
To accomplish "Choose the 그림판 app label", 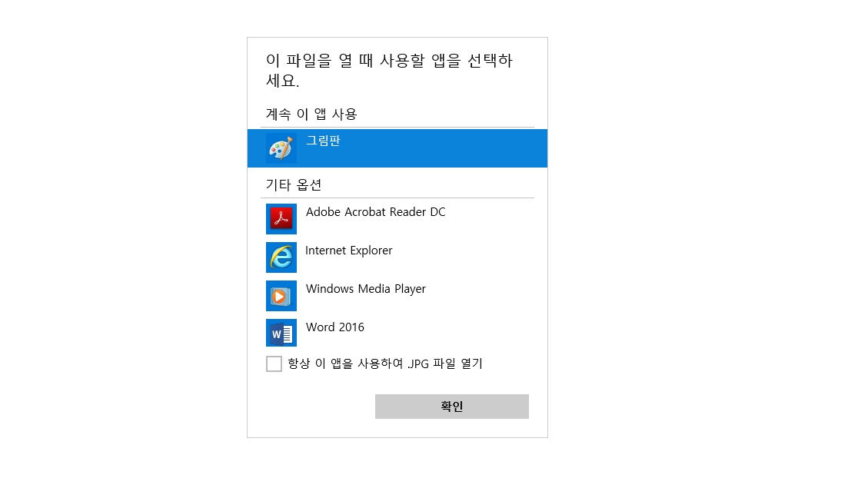I will click(323, 141).
